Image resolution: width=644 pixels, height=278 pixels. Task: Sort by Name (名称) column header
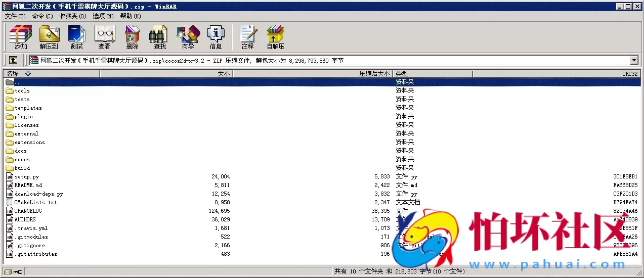click(52, 74)
